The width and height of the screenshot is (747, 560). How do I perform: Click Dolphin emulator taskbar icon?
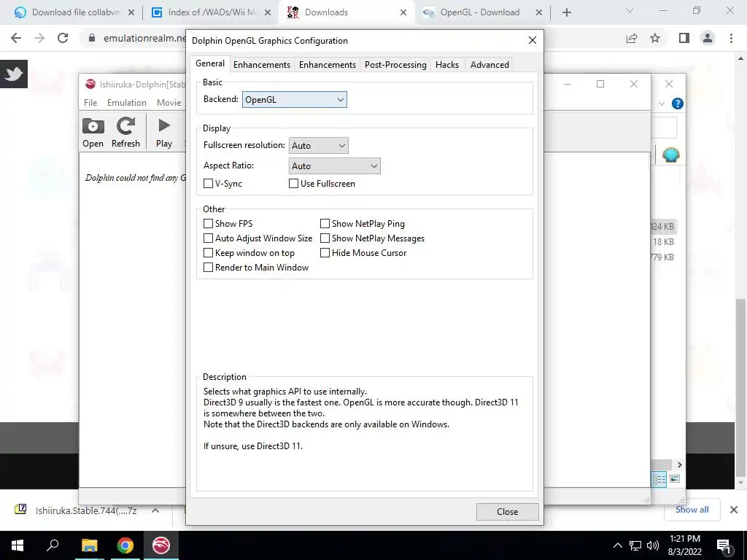point(161,545)
